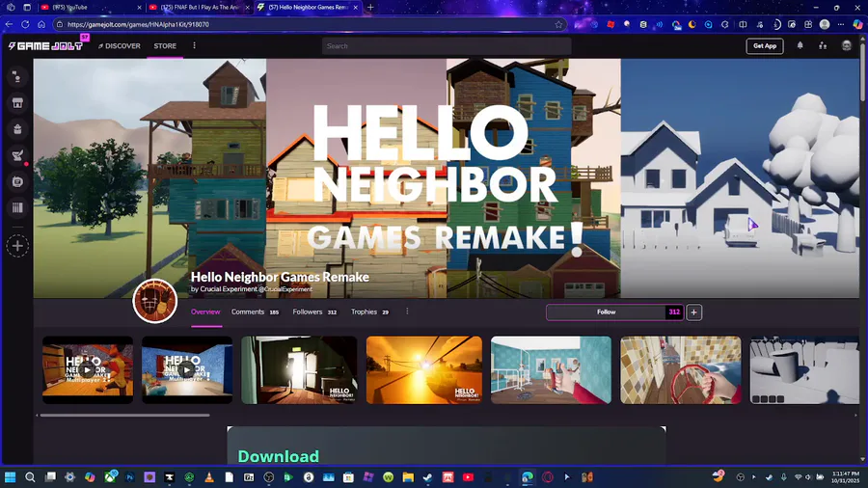Go to browser home page
Image resolution: width=868 pixels, height=488 pixels.
(x=41, y=24)
